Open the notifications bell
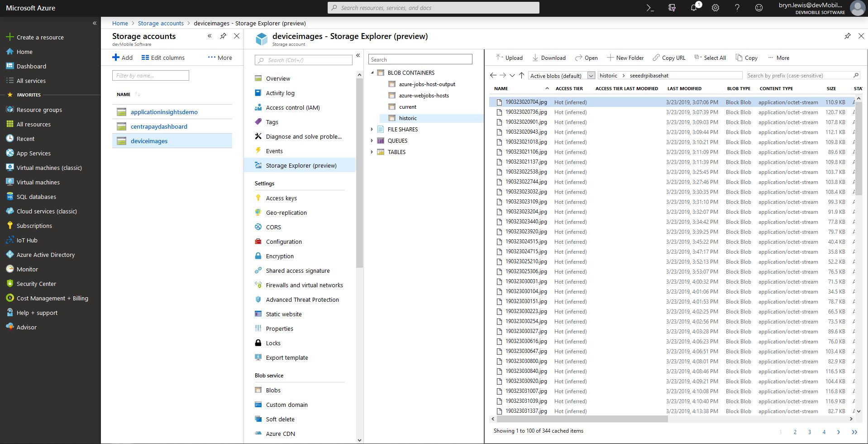This screenshot has height=444, width=868. point(694,8)
